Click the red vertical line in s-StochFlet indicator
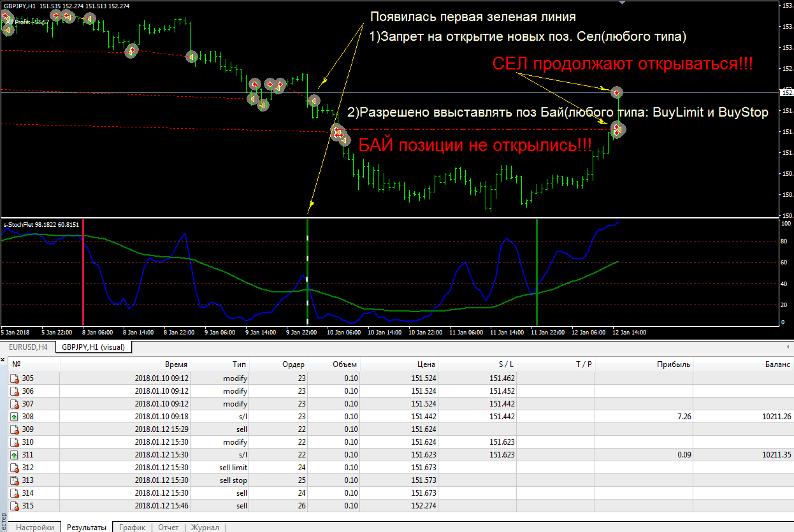 [83, 274]
